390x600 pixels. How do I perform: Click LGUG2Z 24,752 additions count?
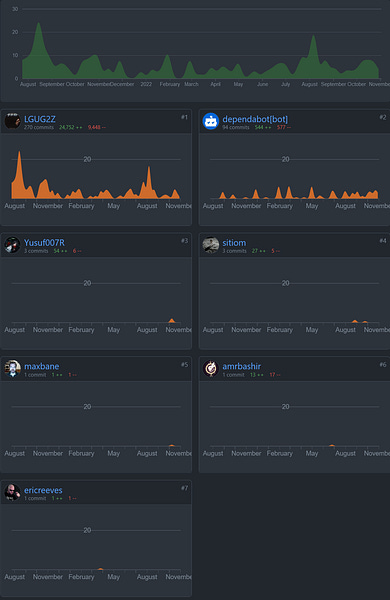click(x=70, y=127)
